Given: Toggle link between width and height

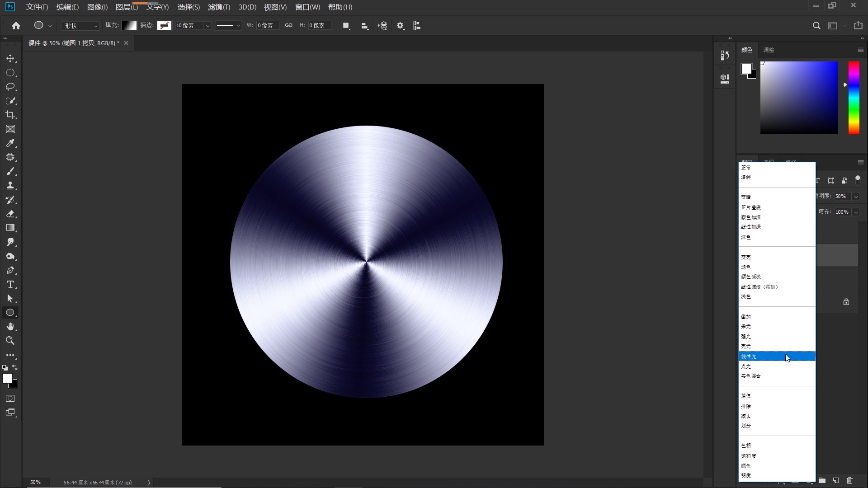Looking at the screenshot, I should coord(288,25).
